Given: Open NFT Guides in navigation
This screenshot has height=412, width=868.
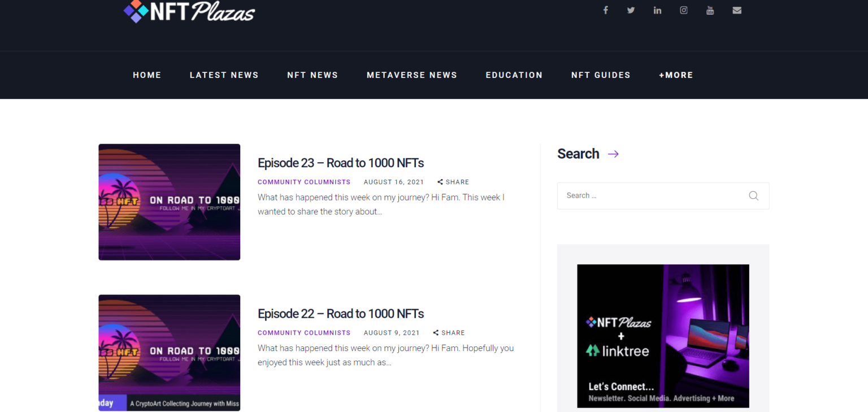Looking at the screenshot, I should (601, 75).
